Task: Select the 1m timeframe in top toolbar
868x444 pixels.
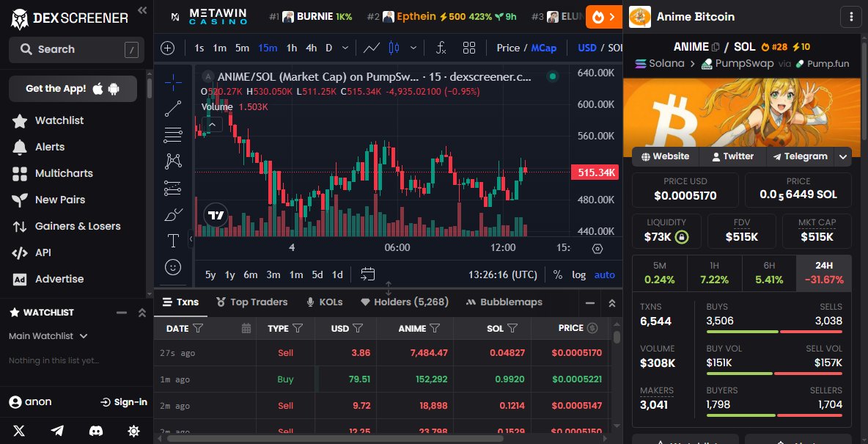Action: coord(220,48)
